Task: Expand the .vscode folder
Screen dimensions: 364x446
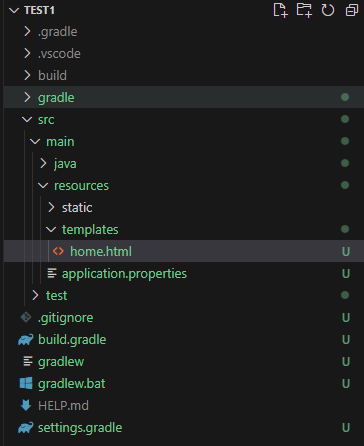Action: (27, 53)
